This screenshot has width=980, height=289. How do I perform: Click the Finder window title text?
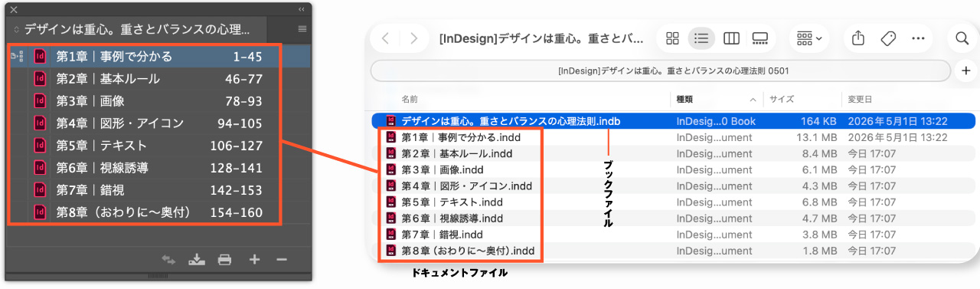pyautogui.click(x=541, y=38)
